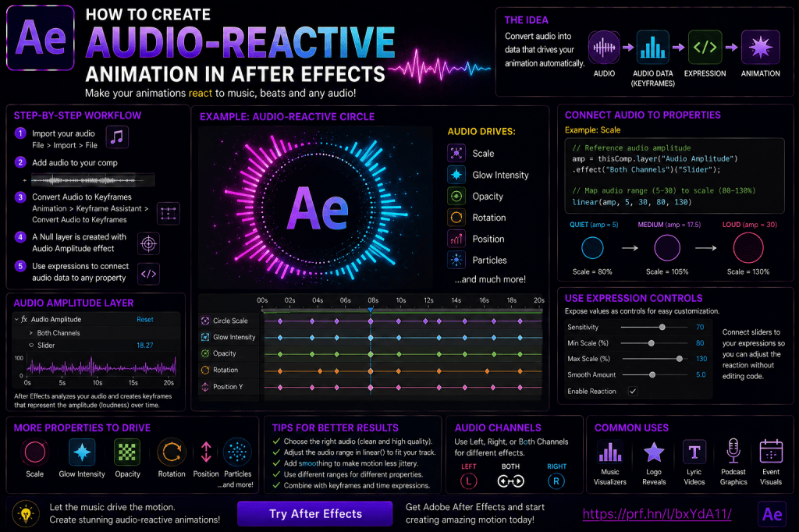Image resolution: width=799 pixels, height=532 pixels.
Task: Click the Null layer target icon
Action: click(x=148, y=244)
